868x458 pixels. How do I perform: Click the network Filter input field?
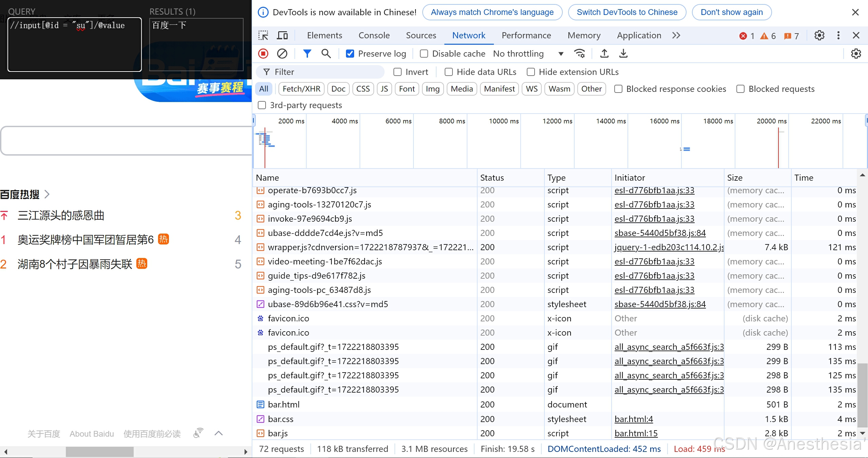320,72
